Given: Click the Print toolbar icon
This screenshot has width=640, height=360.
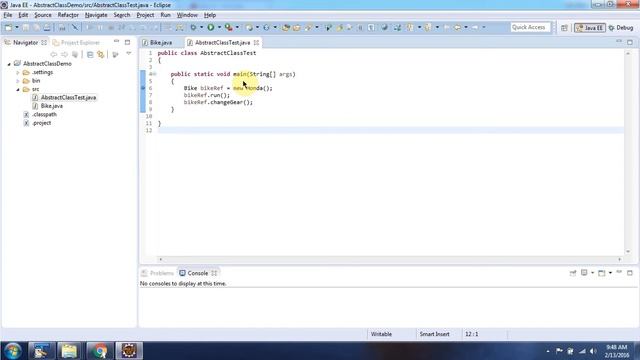Looking at the screenshot, I should 47,27.
